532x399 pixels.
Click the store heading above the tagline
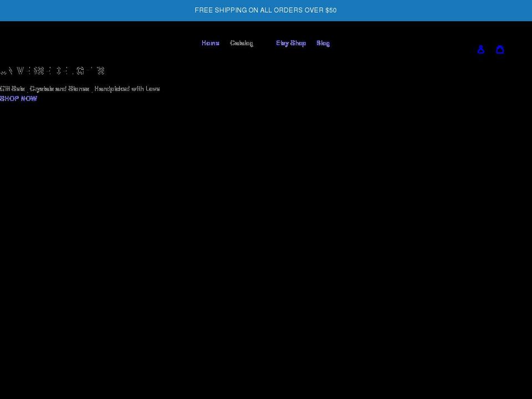tap(53, 71)
